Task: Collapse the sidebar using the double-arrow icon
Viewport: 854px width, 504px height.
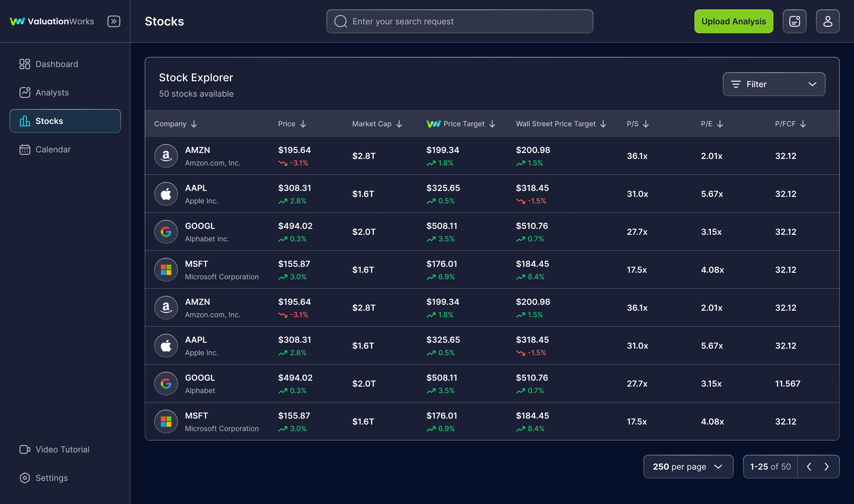Action: pyautogui.click(x=114, y=21)
